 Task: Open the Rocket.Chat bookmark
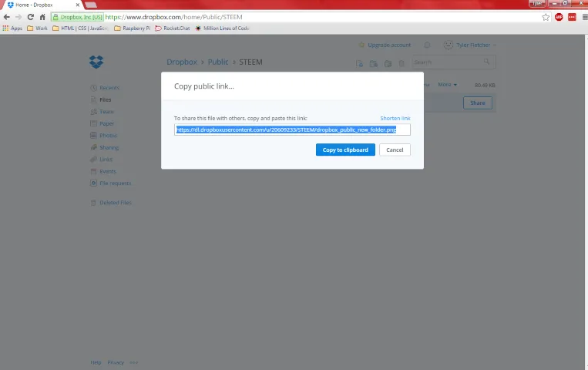172,29
